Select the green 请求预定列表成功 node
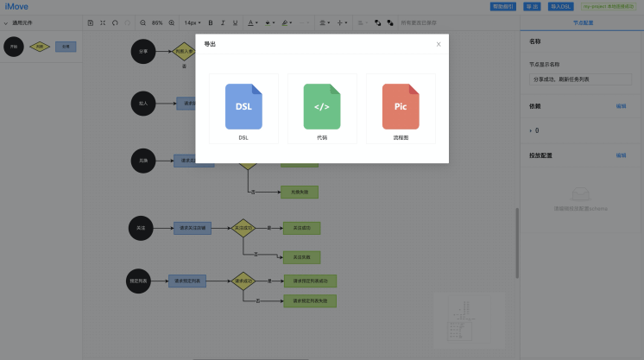The width and height of the screenshot is (644, 360). coord(310,281)
